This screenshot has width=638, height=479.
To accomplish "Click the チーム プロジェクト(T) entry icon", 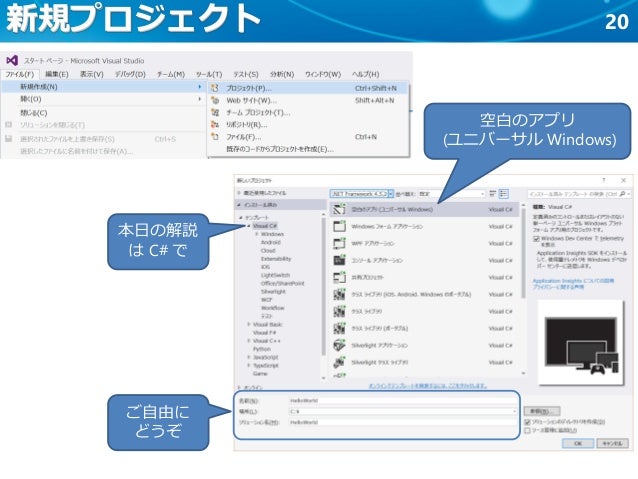I will click(x=215, y=112).
